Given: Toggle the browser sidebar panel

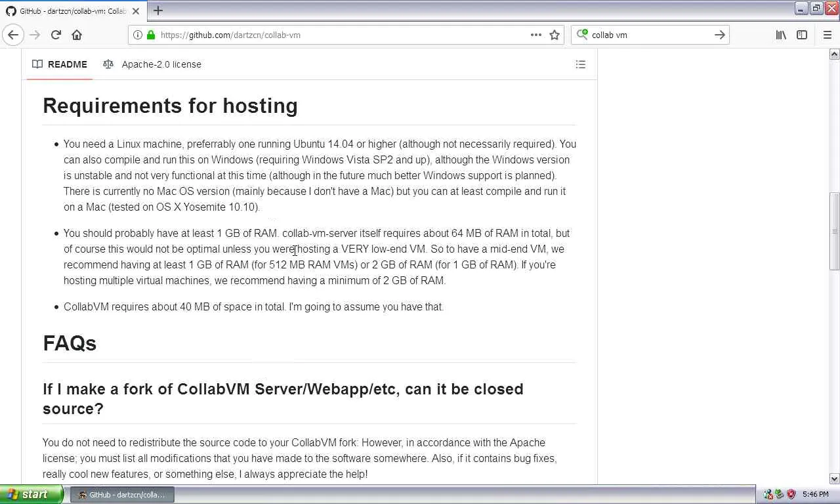Looking at the screenshot, I should click(x=802, y=35).
